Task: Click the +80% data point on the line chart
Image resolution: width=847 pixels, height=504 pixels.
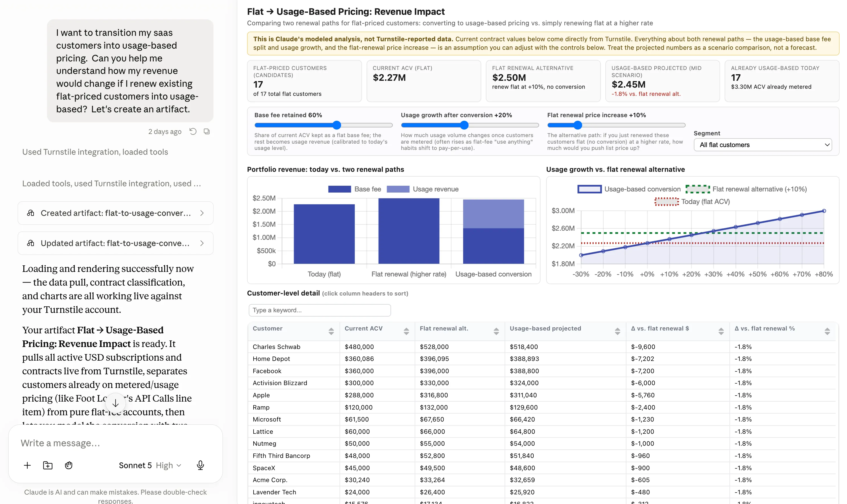Action: coord(824,211)
